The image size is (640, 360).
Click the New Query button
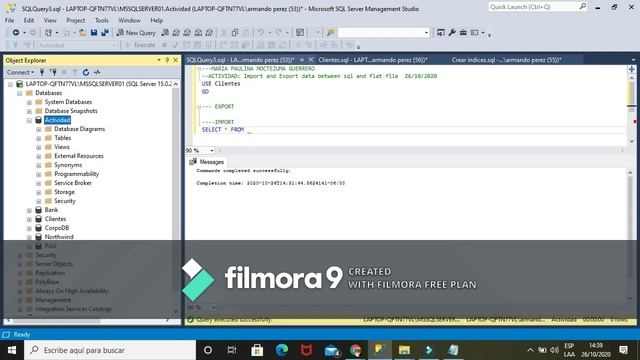(x=136, y=32)
